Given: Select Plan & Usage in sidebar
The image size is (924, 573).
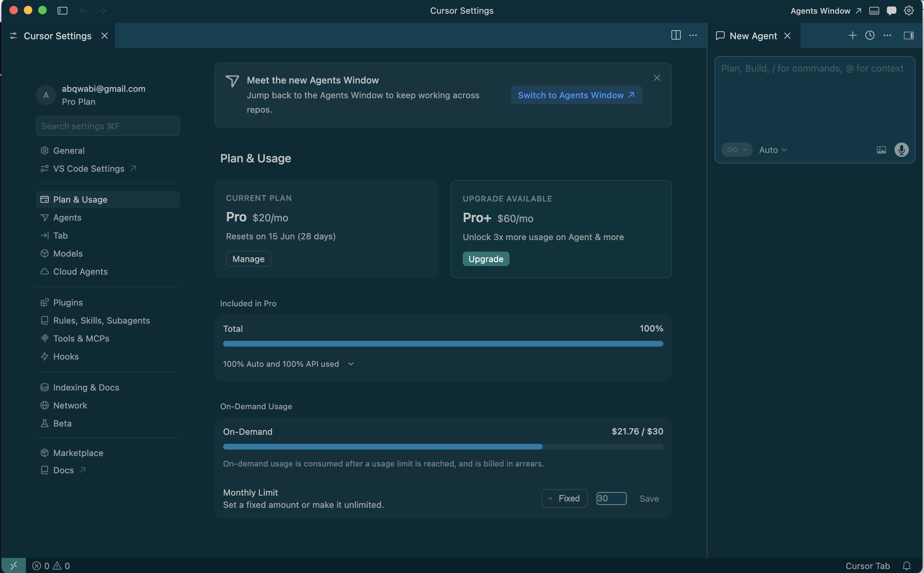Looking at the screenshot, I should coord(108,199).
